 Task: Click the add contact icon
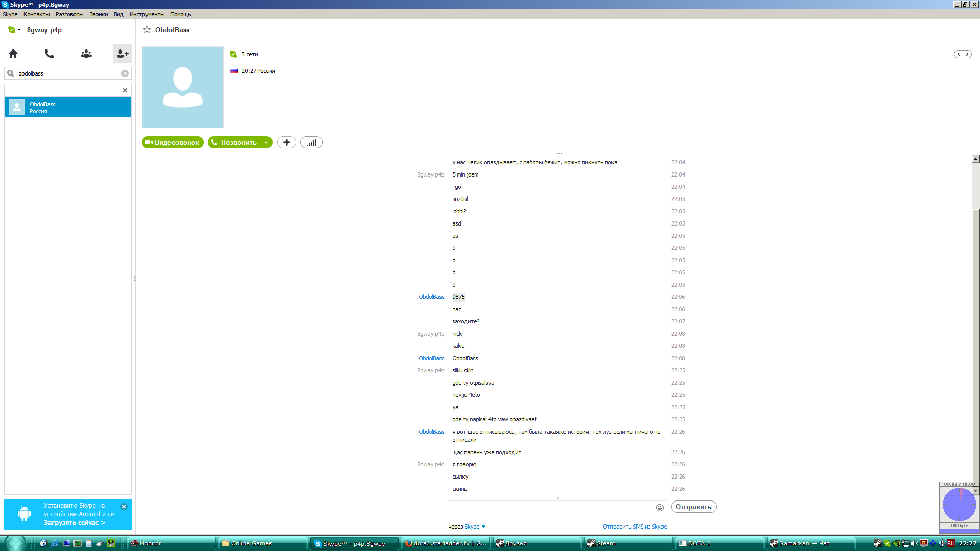coord(122,54)
